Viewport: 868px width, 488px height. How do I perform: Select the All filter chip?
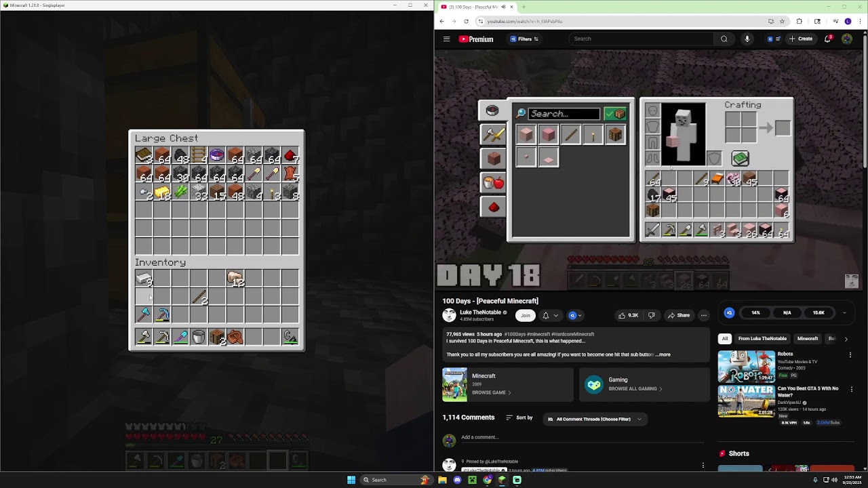pyautogui.click(x=725, y=339)
